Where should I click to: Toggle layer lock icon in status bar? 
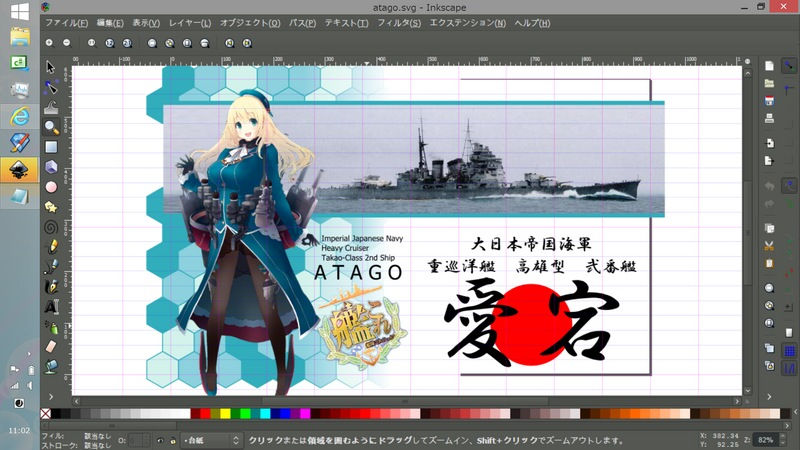pos(172,440)
